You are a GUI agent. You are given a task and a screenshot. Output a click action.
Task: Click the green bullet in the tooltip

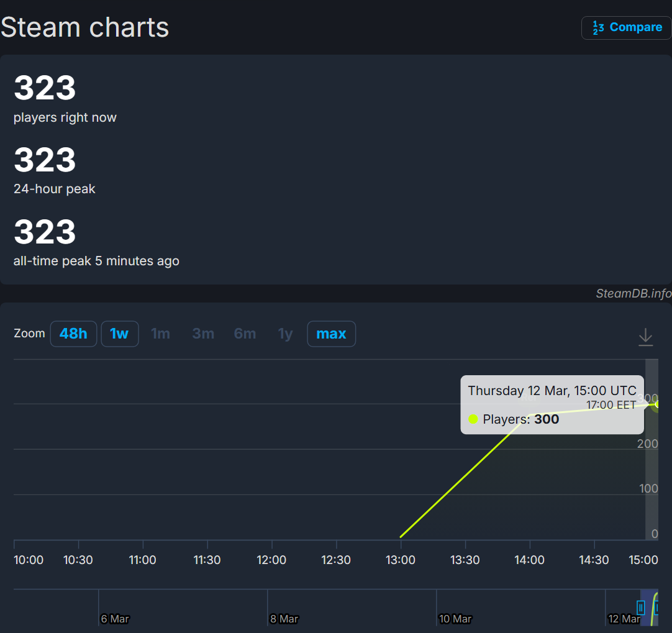473,419
